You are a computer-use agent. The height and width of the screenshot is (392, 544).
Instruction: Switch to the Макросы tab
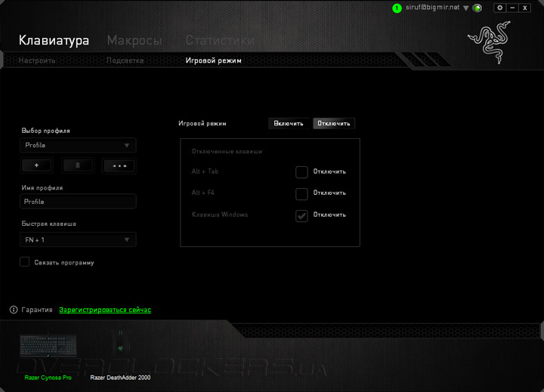[134, 40]
